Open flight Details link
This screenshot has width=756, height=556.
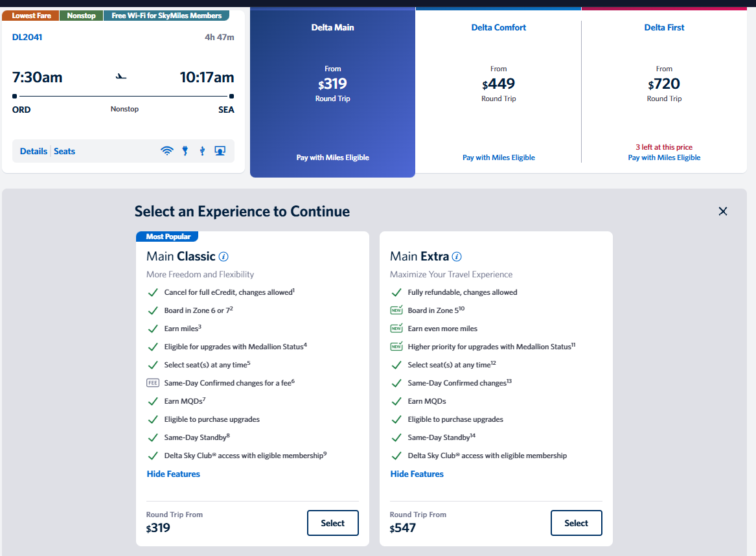click(34, 151)
